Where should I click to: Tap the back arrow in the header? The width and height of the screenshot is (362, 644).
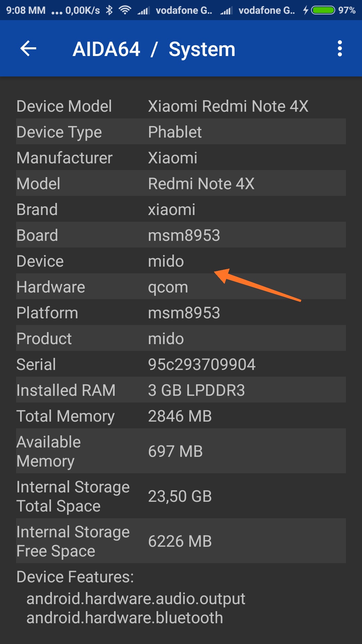click(28, 49)
